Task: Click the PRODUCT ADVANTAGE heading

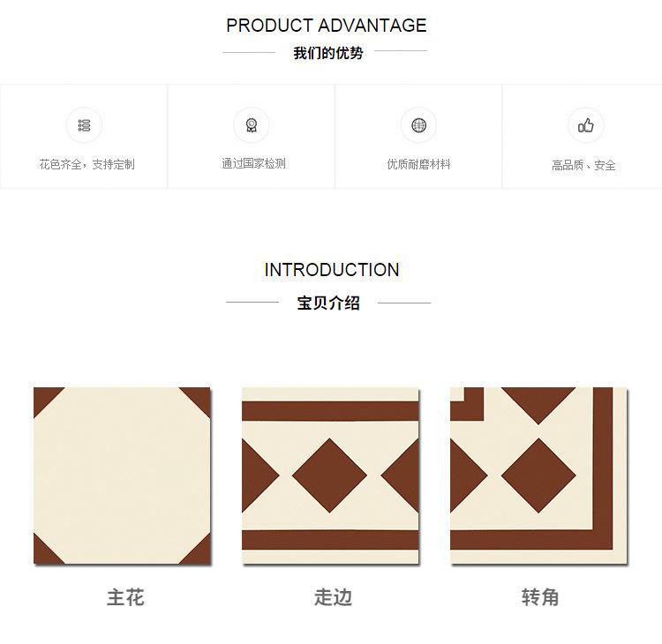Action: [327, 26]
